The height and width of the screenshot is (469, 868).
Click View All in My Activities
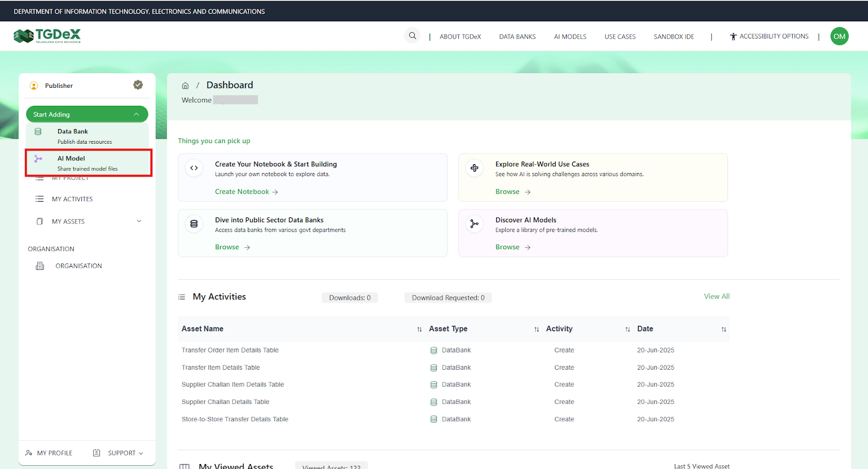click(x=716, y=297)
